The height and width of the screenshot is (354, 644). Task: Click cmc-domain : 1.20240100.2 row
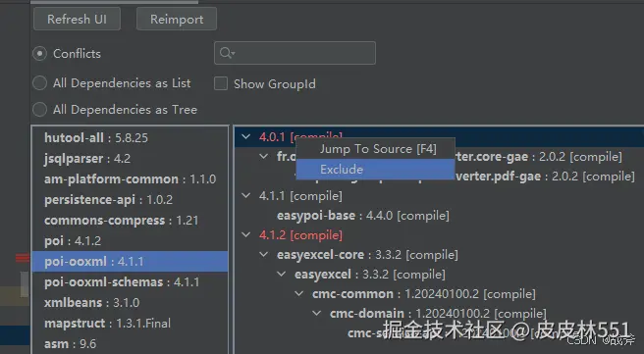pos(438,314)
